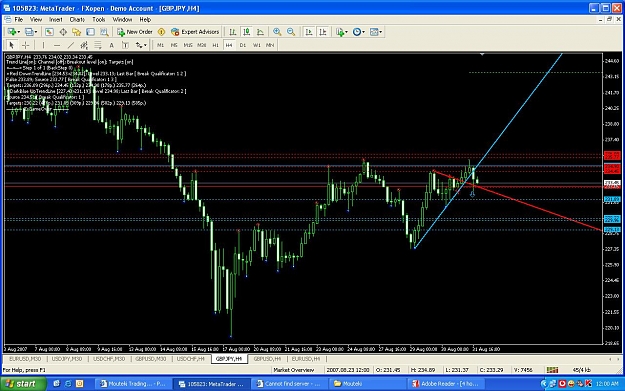Image resolution: width=625 pixels, height=391 pixels.
Task: Expand the Periods dropdown arrow
Action: point(364,32)
